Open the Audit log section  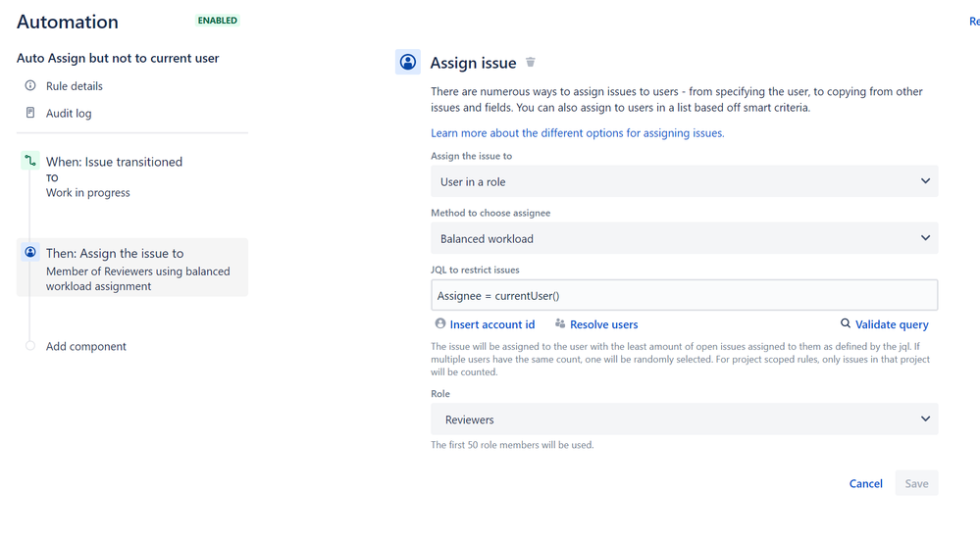point(68,113)
